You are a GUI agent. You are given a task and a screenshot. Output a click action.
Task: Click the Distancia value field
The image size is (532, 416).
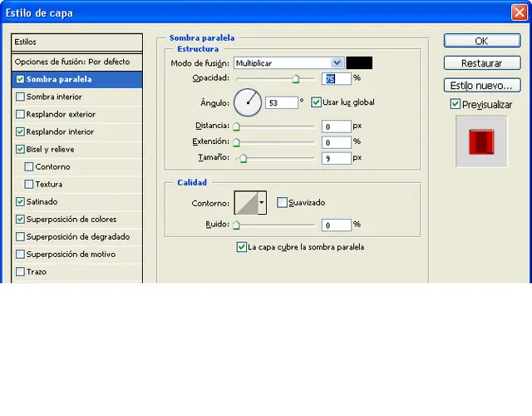click(336, 126)
